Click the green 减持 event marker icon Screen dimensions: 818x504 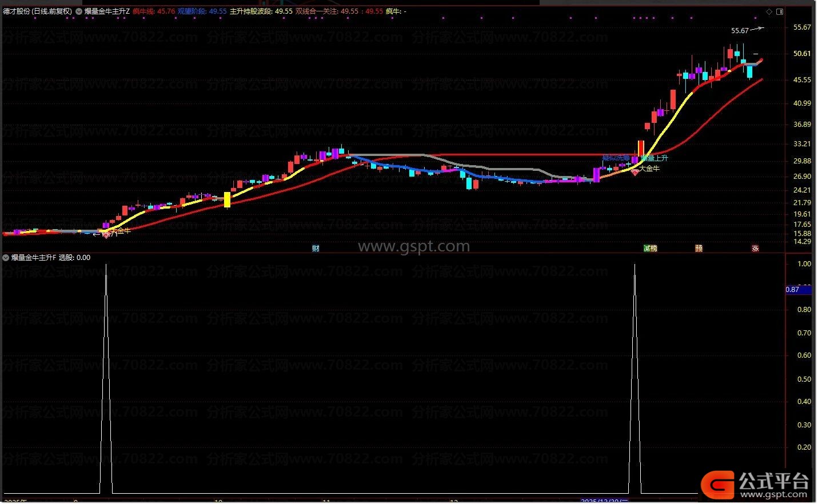click(651, 249)
